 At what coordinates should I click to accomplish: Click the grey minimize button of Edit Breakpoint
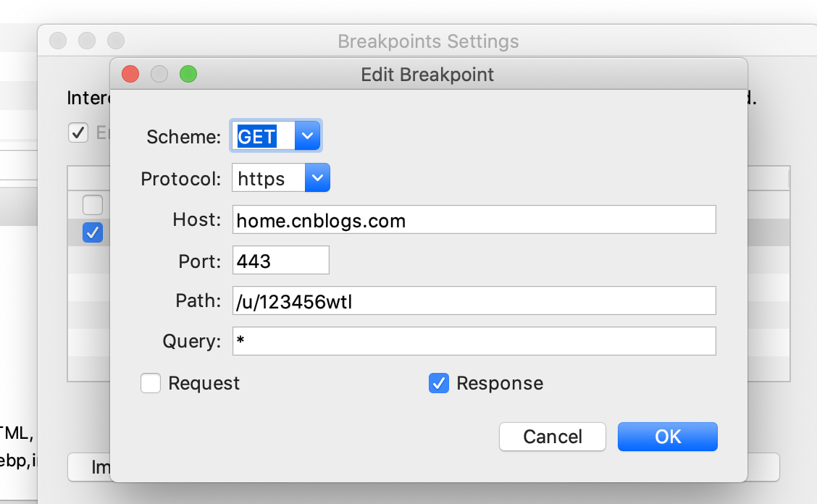[x=159, y=74]
